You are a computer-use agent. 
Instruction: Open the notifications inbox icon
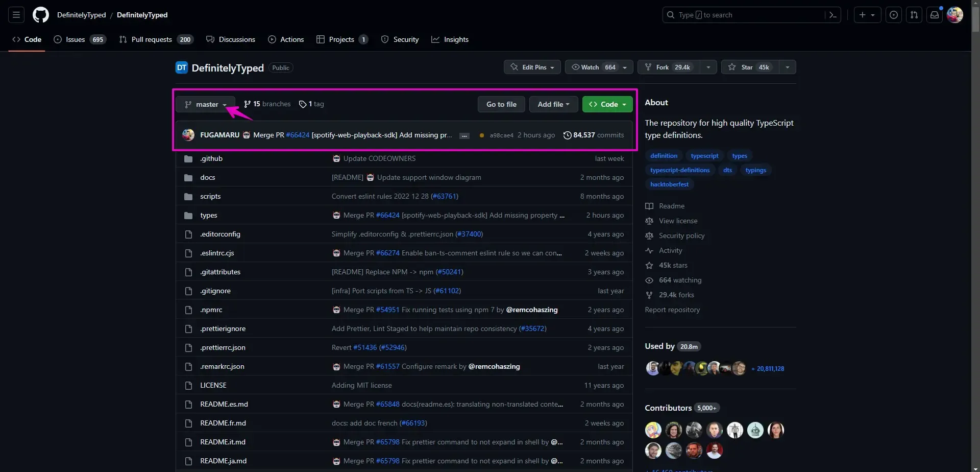[935, 15]
